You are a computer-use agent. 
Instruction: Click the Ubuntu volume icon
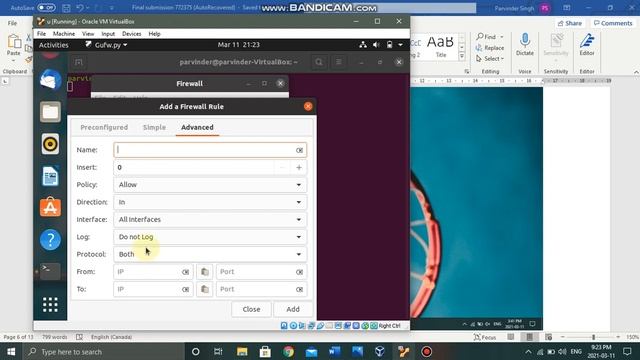pos(376,45)
